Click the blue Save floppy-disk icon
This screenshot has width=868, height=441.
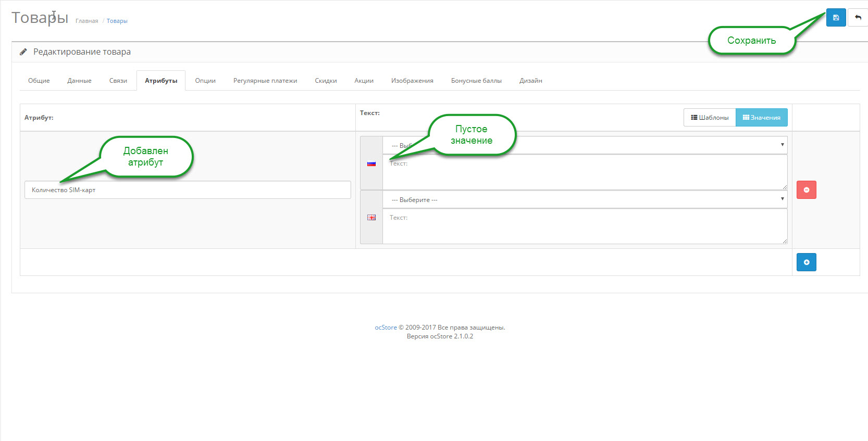click(x=836, y=18)
